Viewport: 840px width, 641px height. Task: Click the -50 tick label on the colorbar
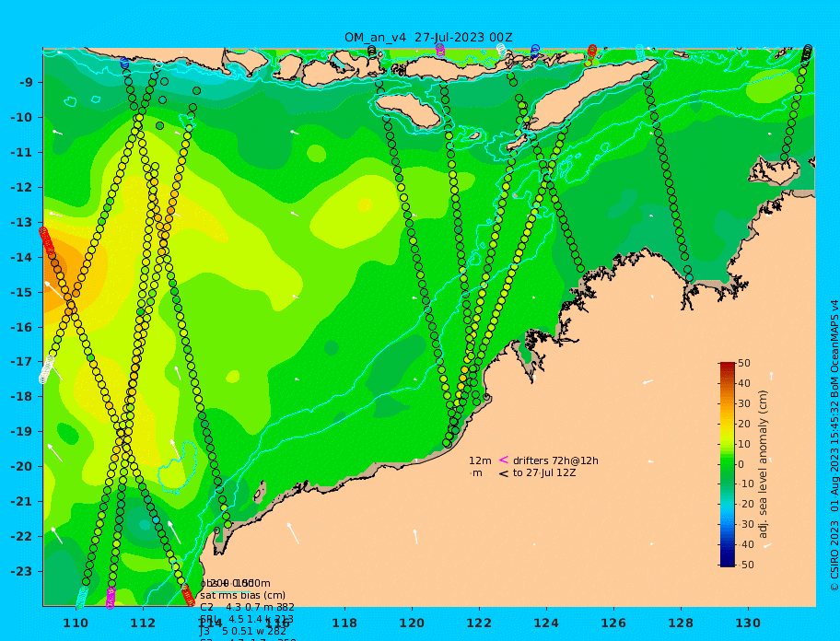click(746, 565)
